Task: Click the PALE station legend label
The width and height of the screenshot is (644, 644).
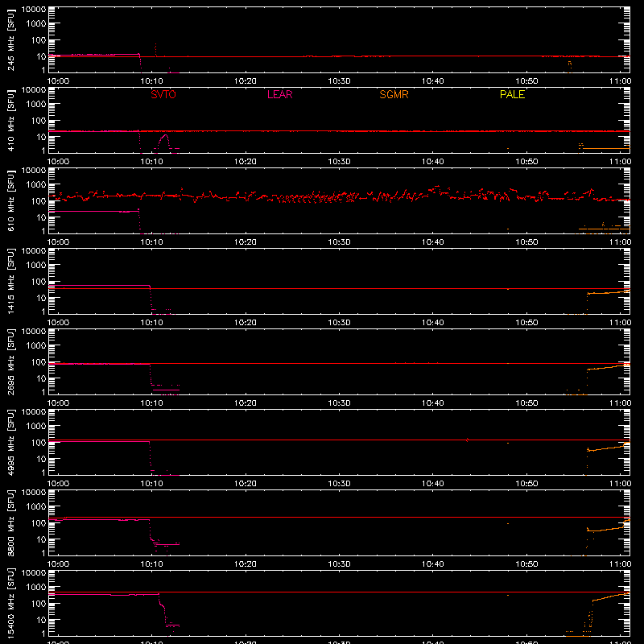Action: coord(512,94)
